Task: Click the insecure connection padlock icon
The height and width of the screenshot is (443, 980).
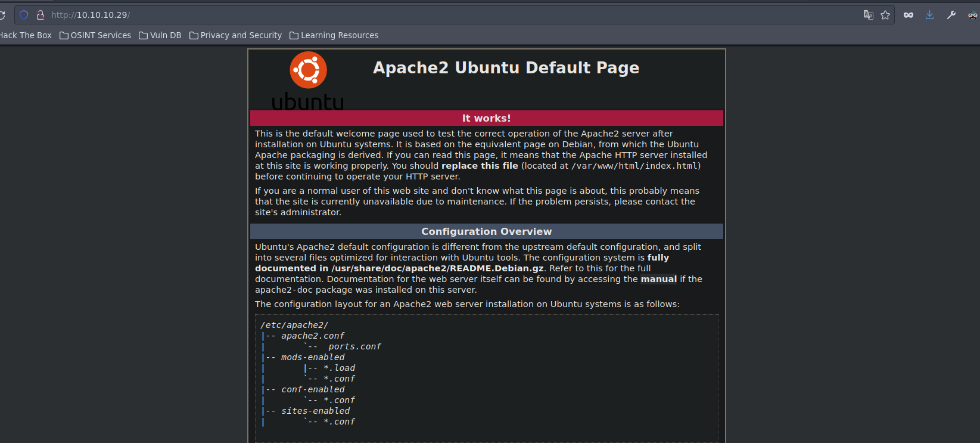Action: pos(41,15)
